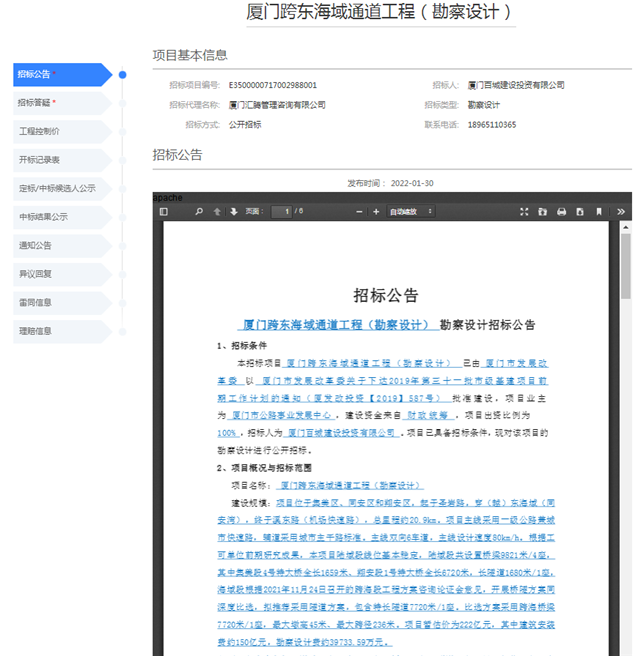Zoom in the PDF document

click(x=376, y=212)
